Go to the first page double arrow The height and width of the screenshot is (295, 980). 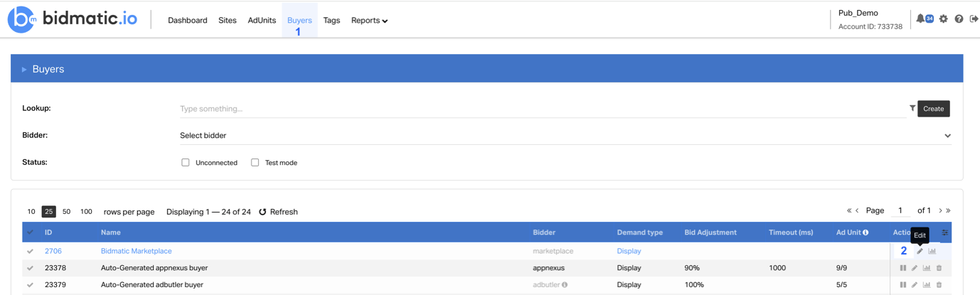849,210
